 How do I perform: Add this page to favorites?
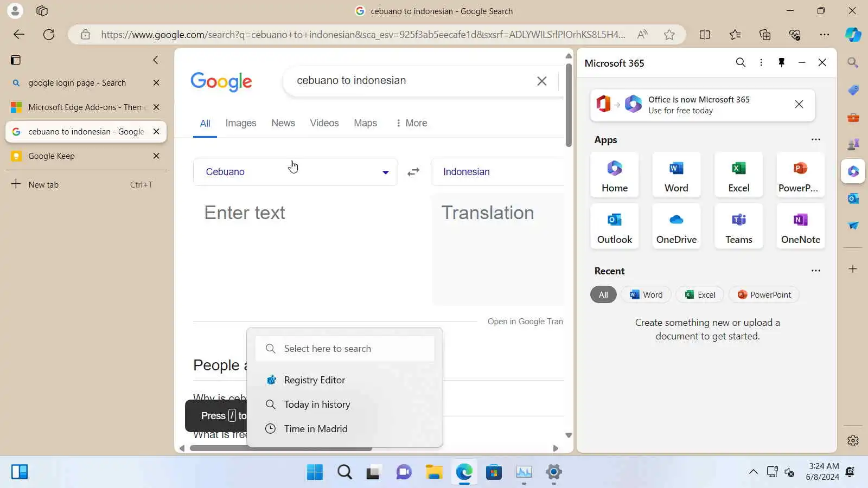669,35
